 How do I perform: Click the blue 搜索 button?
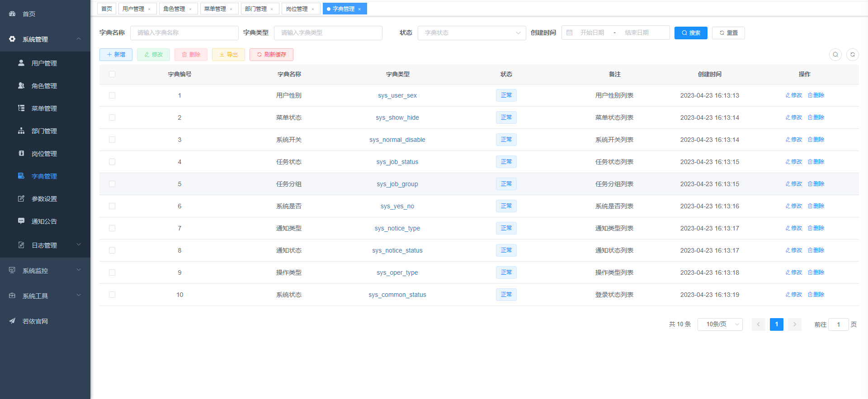click(x=691, y=33)
